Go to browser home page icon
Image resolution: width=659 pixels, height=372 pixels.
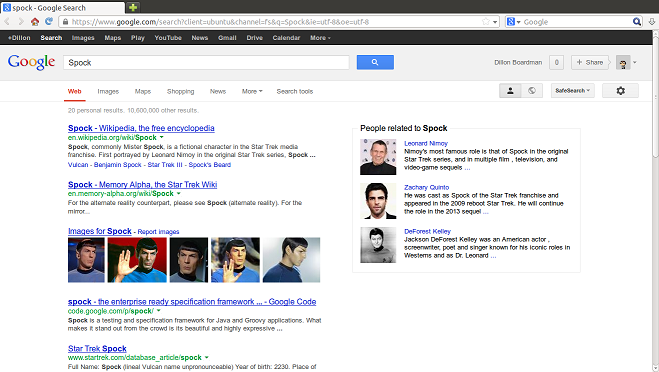coord(35,21)
